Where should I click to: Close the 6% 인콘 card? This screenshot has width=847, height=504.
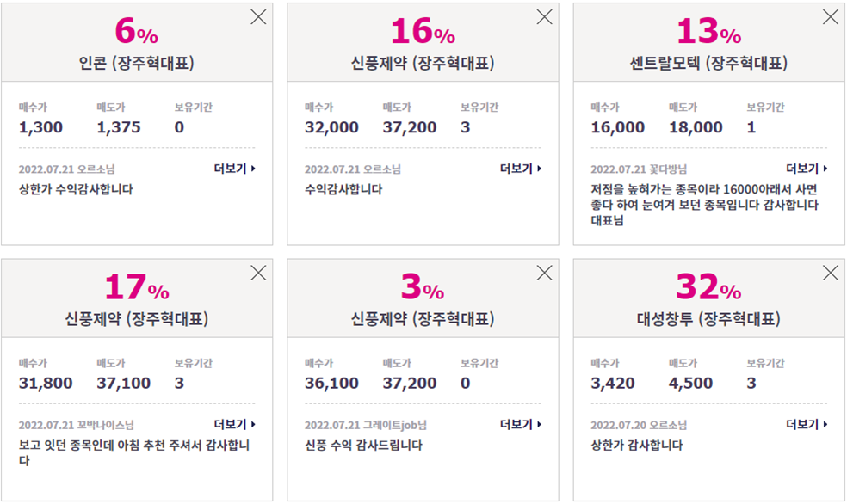click(x=258, y=17)
